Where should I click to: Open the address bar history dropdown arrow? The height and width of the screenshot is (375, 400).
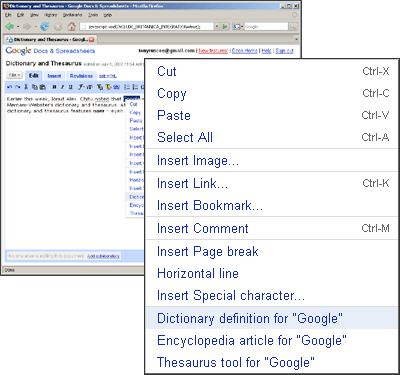217,26
